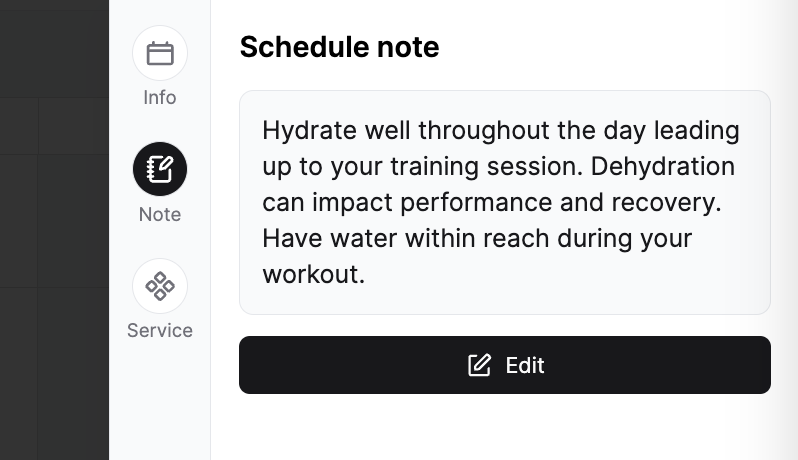
Task: Click the pencil icon in Edit button
Action: pyautogui.click(x=480, y=365)
